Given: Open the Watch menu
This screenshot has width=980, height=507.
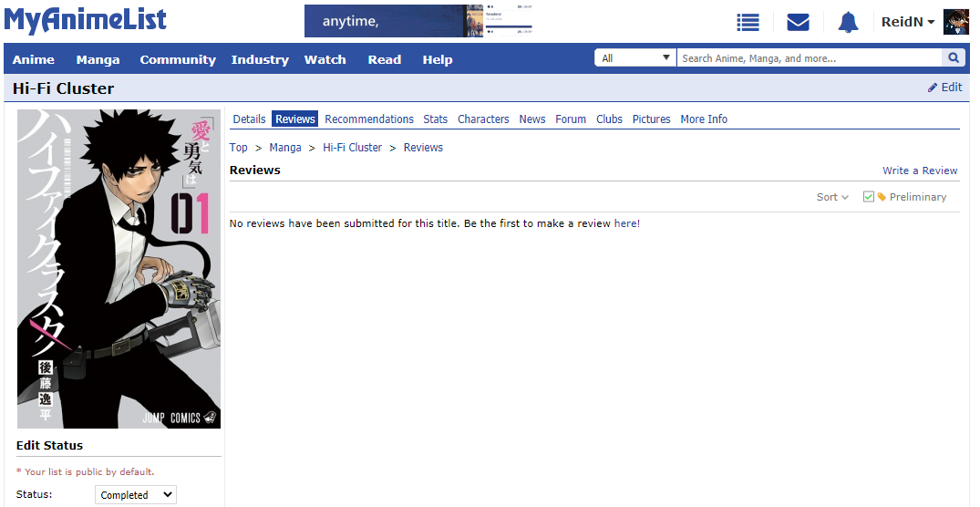Looking at the screenshot, I should [325, 59].
